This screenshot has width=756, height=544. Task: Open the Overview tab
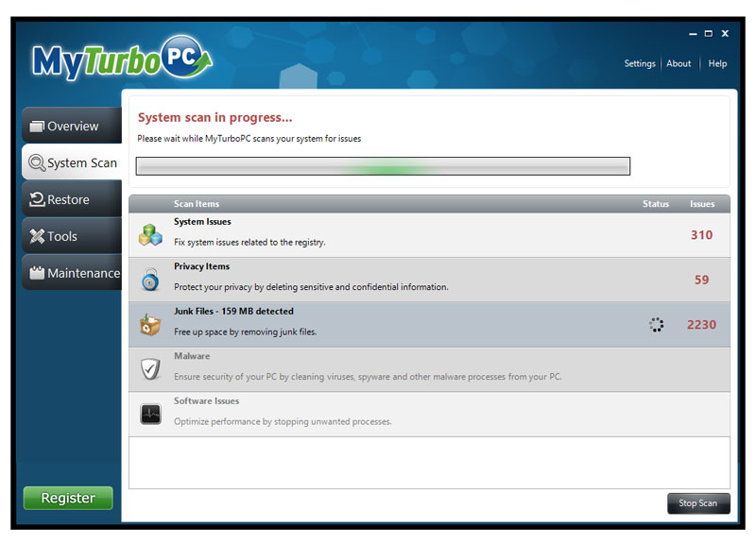tap(72, 126)
